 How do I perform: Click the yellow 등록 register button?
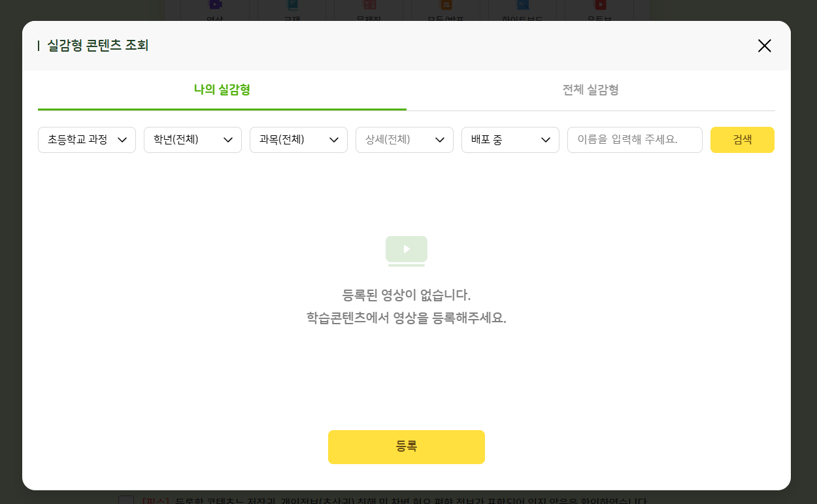coord(407,447)
